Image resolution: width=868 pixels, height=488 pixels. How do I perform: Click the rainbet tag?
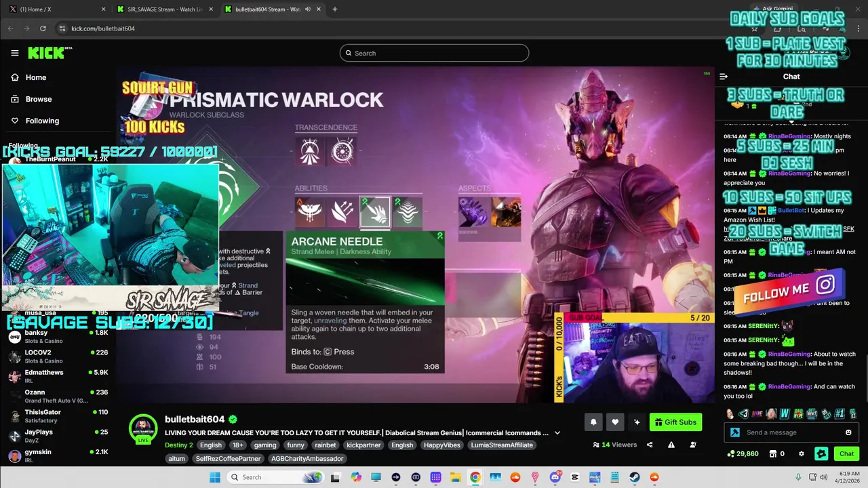point(325,445)
